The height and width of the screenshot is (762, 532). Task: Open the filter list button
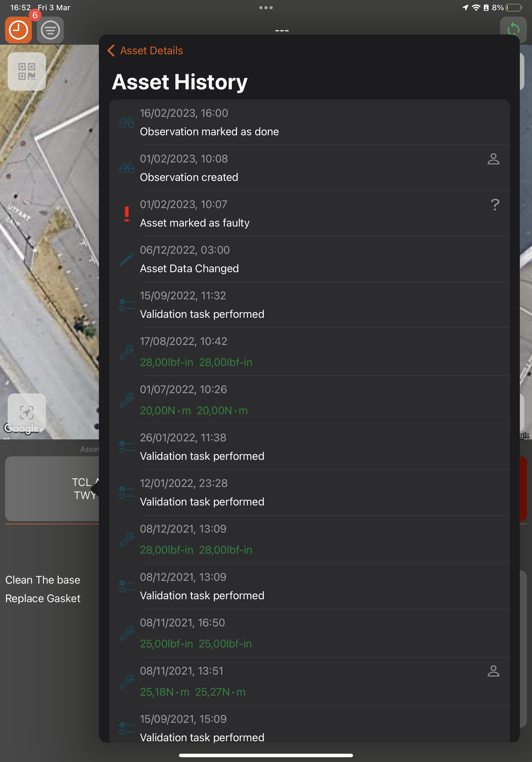pyautogui.click(x=50, y=30)
